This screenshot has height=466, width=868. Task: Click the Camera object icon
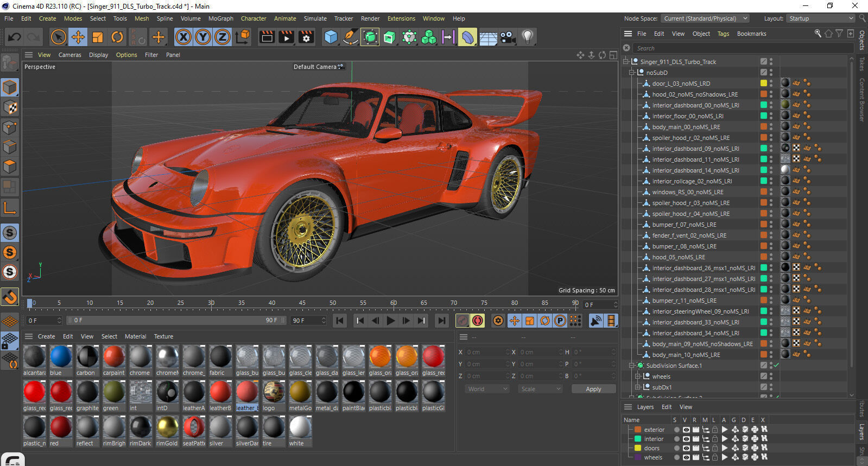pyautogui.click(x=508, y=37)
